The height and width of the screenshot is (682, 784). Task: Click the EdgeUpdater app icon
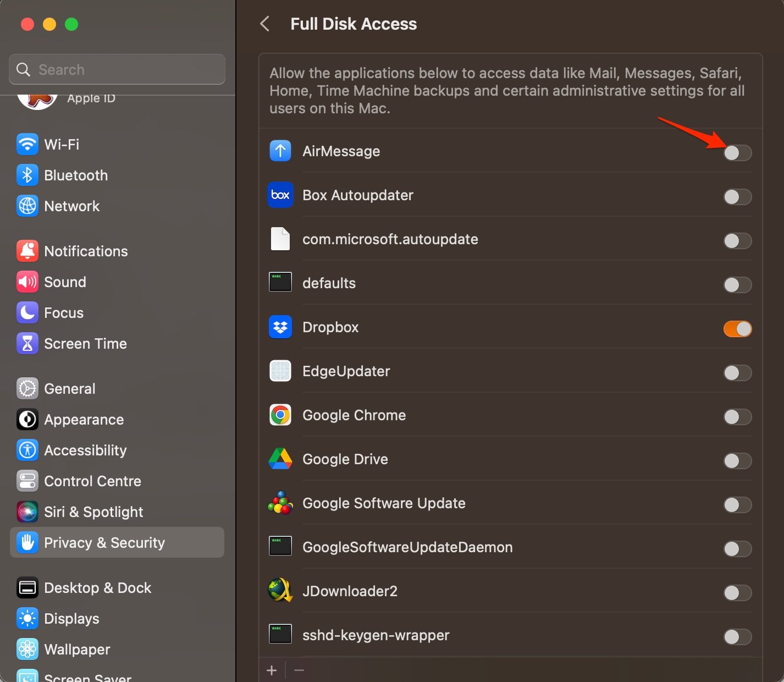pos(280,371)
